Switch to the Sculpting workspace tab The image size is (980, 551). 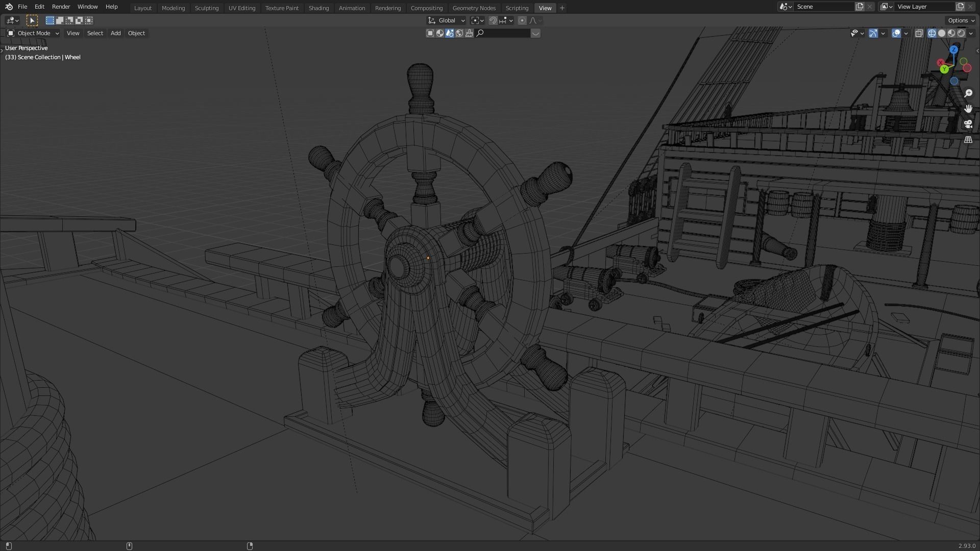point(207,8)
